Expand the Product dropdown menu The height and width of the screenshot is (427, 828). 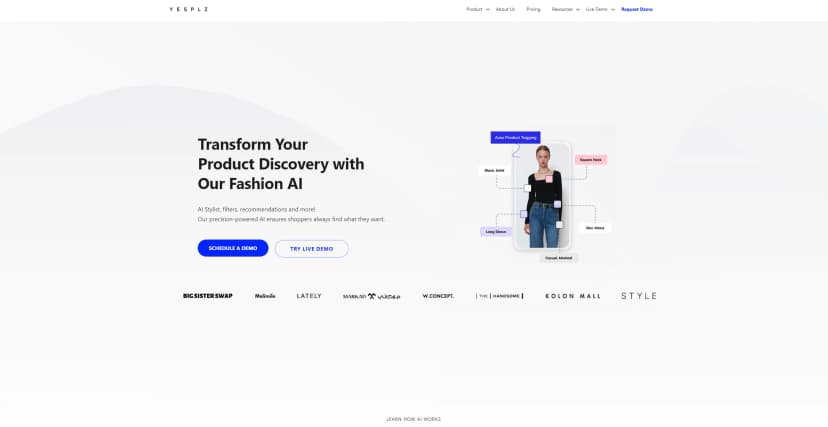point(477,10)
